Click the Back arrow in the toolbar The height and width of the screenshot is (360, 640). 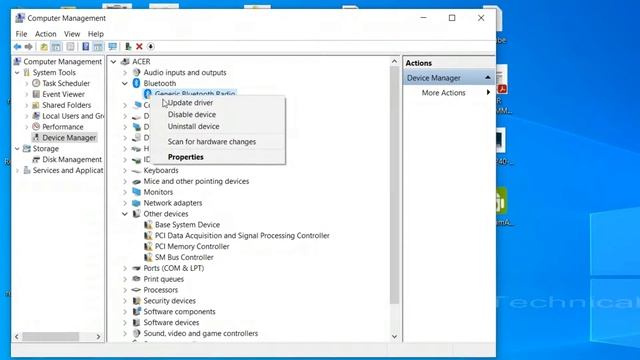tap(17, 47)
